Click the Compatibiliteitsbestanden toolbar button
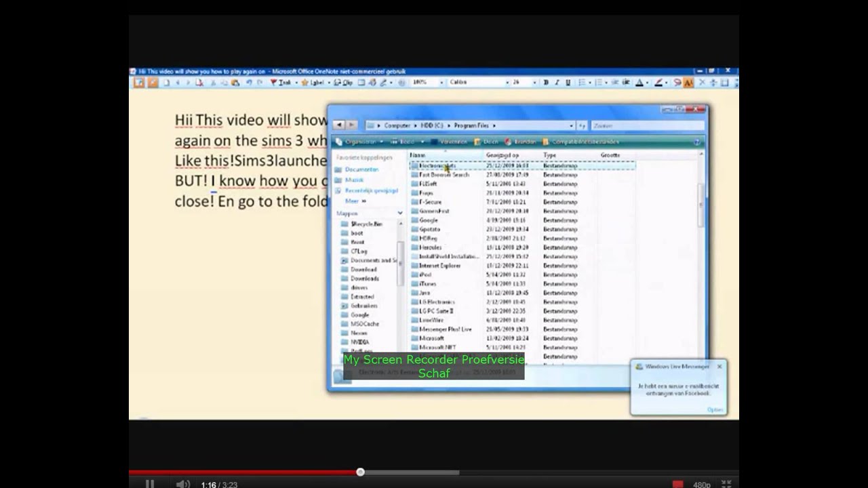Image resolution: width=868 pixels, height=488 pixels. 580,142
